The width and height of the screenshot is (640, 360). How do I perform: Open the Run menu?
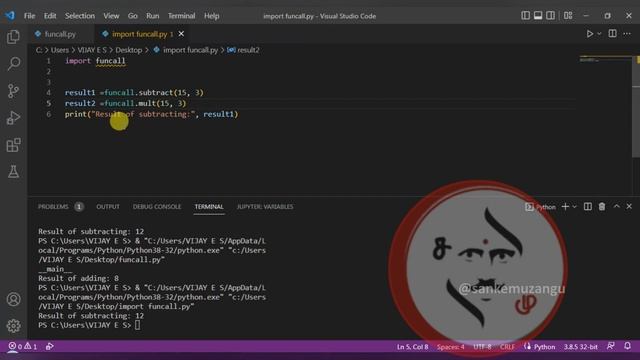[153, 16]
